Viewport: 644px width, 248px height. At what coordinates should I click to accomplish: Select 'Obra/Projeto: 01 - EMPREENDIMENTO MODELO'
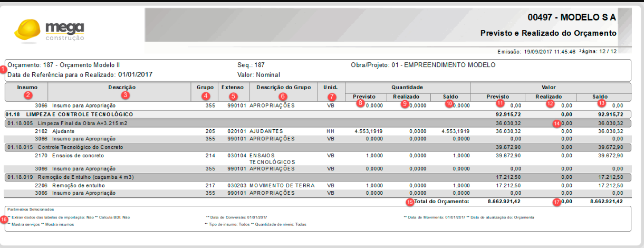[423, 65]
